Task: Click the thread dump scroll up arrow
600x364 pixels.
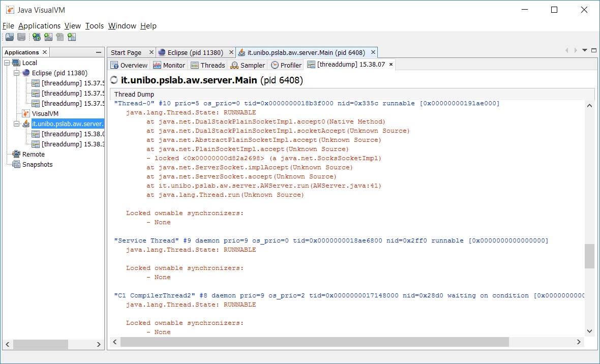Action: [x=589, y=105]
